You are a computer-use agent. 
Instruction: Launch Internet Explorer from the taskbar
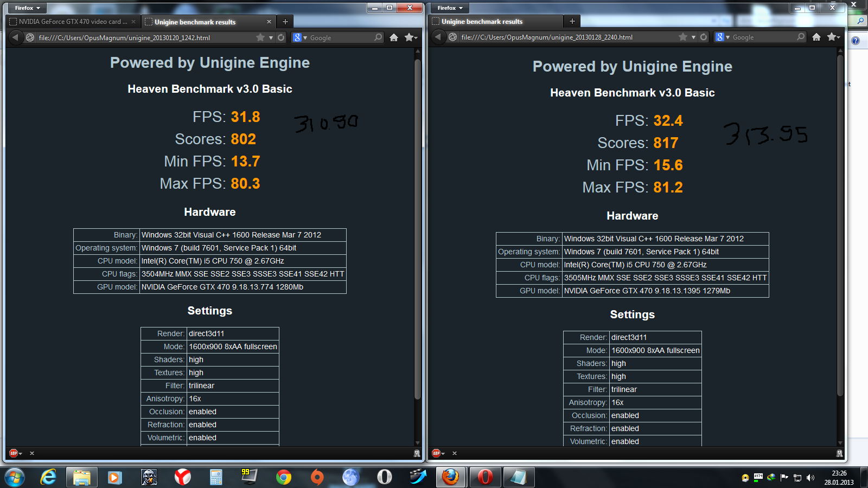pos(48,477)
